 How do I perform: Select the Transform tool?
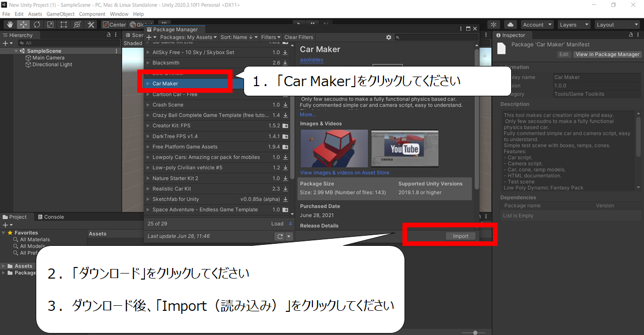77,25
